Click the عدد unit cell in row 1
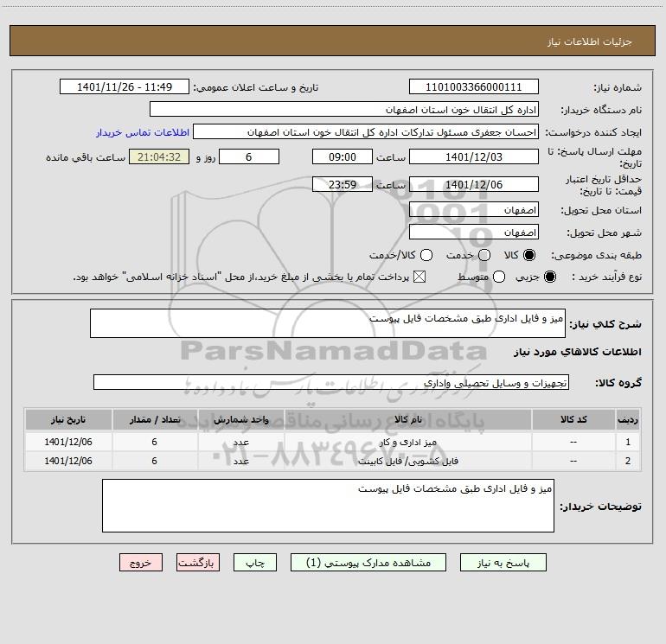This screenshot has width=666, height=644. click(240, 442)
